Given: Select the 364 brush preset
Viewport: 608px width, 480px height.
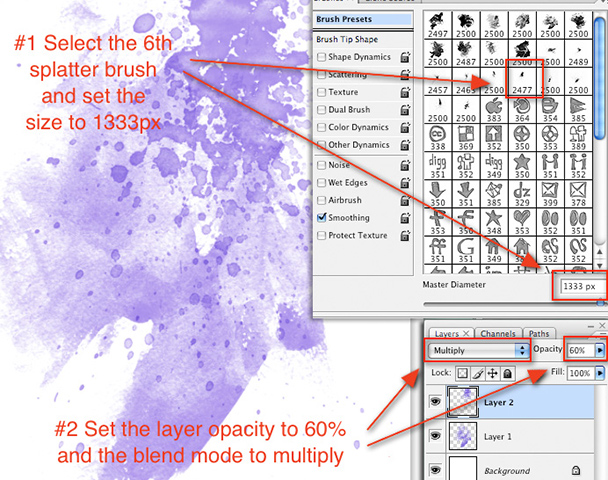Looking at the screenshot, I should click(522, 110).
